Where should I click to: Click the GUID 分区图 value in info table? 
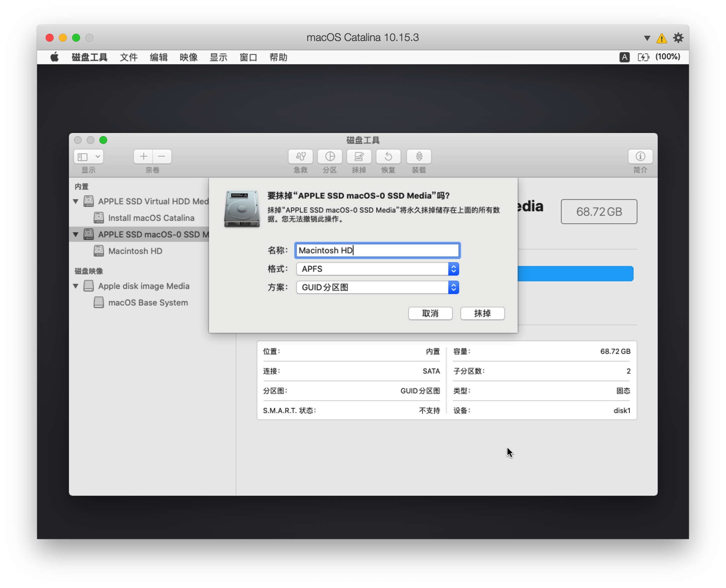click(x=420, y=391)
